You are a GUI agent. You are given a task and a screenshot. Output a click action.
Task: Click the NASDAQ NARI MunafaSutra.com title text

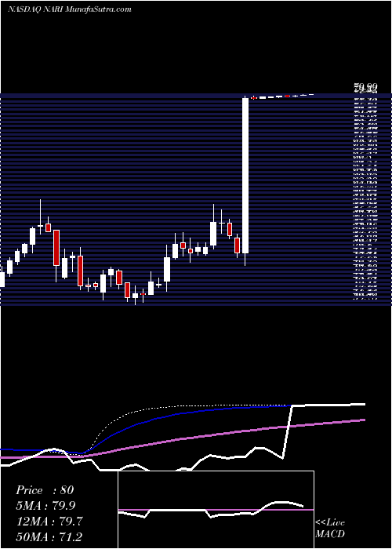(69, 9)
